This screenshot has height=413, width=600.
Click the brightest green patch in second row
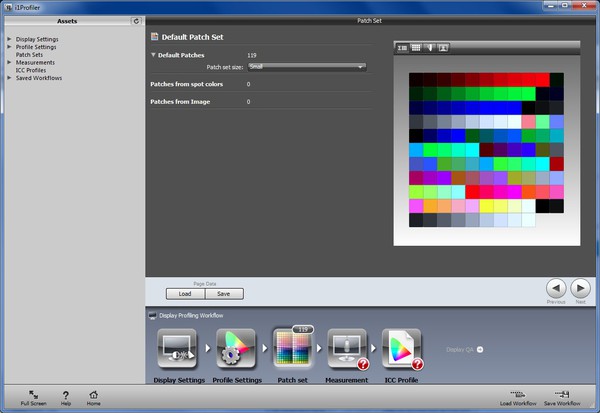pos(528,94)
